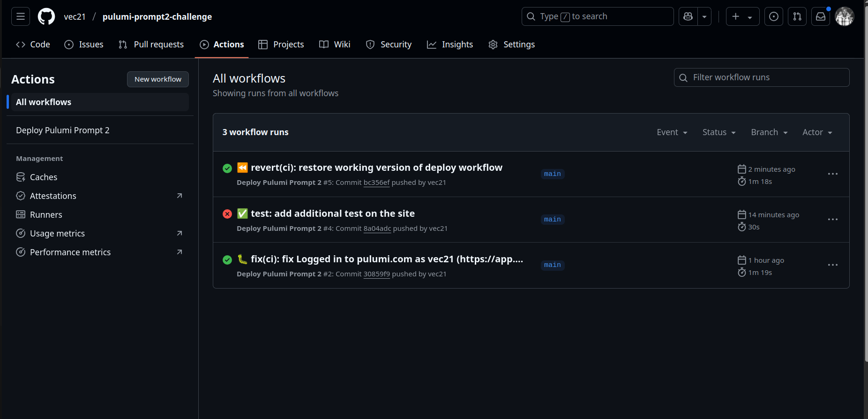The width and height of the screenshot is (868, 419).
Task: Click the Attestations external link arrow
Action: point(180,196)
